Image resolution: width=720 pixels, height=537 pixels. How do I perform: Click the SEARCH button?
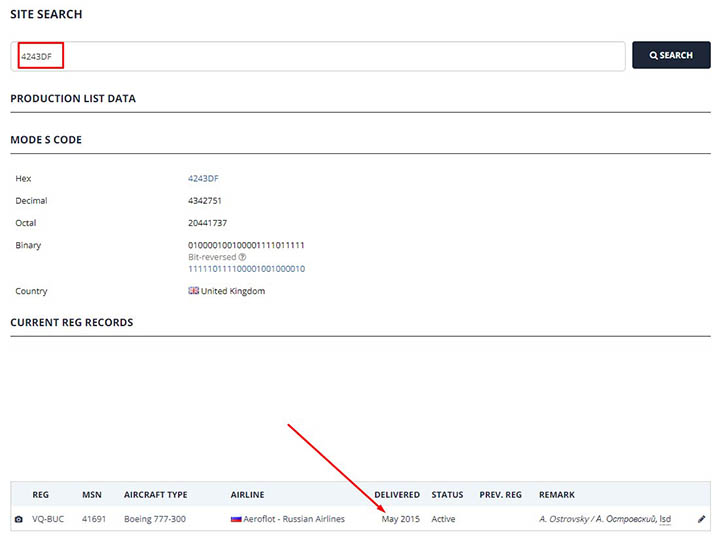tap(671, 56)
